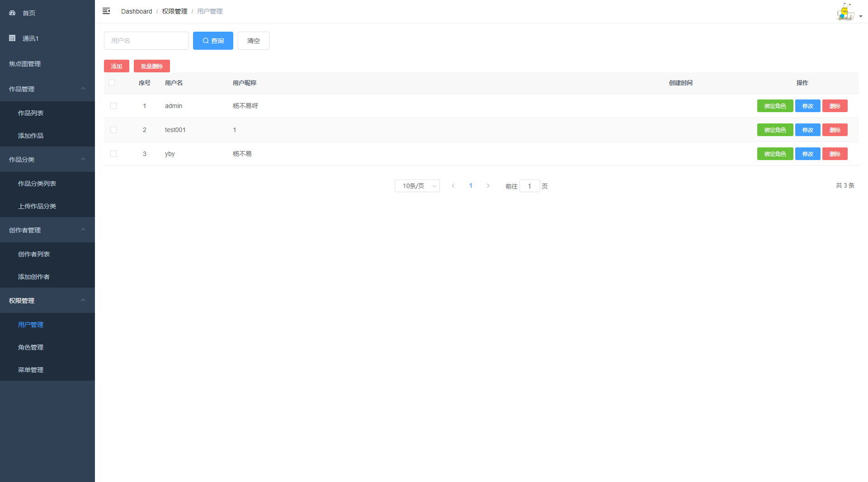Image resolution: width=868 pixels, height=482 pixels.
Task: Open 首页 in the sidebar
Action: [x=47, y=13]
